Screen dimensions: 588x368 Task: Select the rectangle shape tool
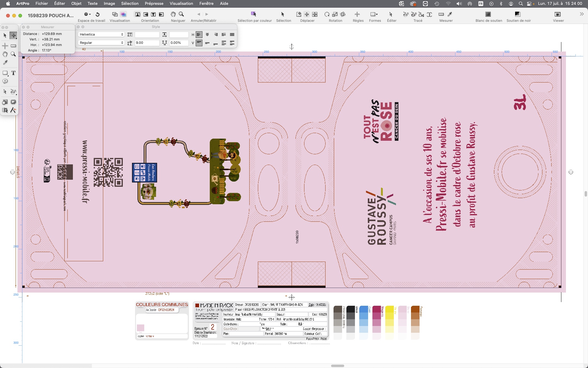click(x=5, y=73)
